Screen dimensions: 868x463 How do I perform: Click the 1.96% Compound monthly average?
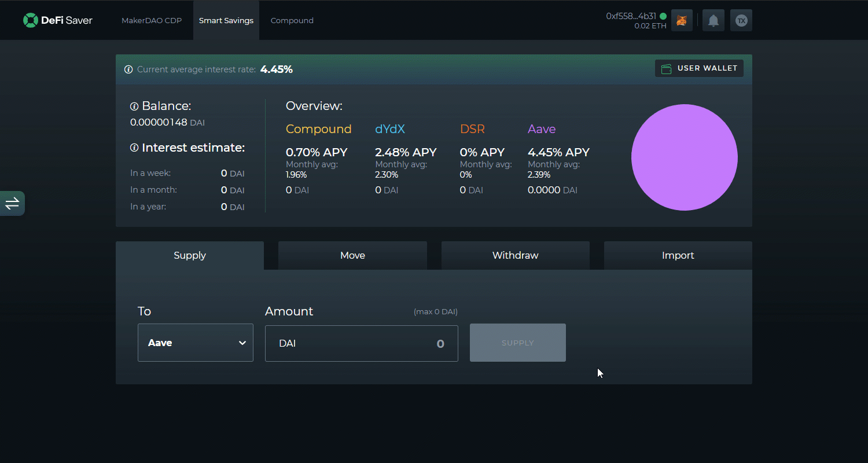pos(296,175)
